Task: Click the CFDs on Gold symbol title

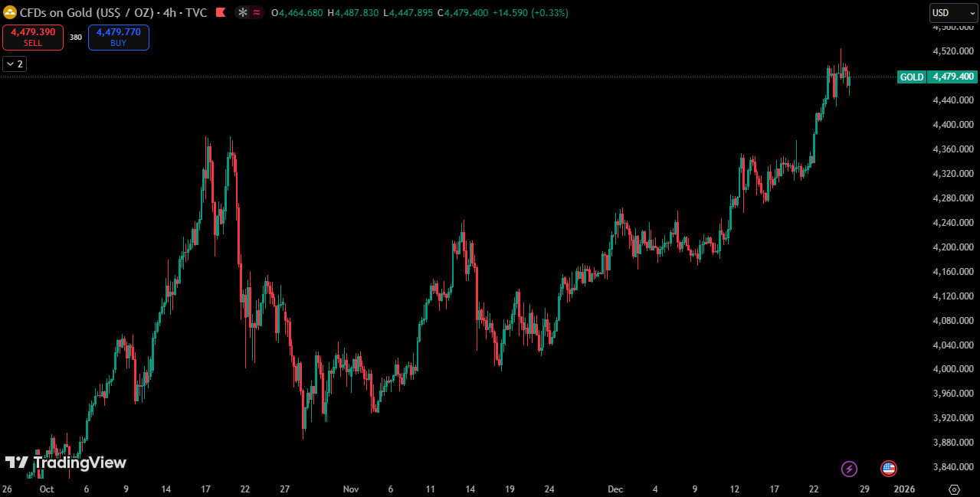Action: [89, 12]
